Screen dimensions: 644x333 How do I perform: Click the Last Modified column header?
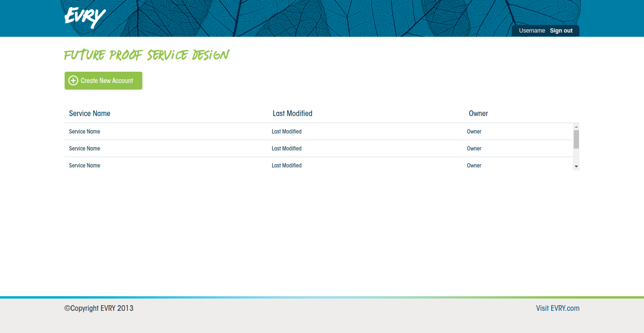click(x=292, y=113)
